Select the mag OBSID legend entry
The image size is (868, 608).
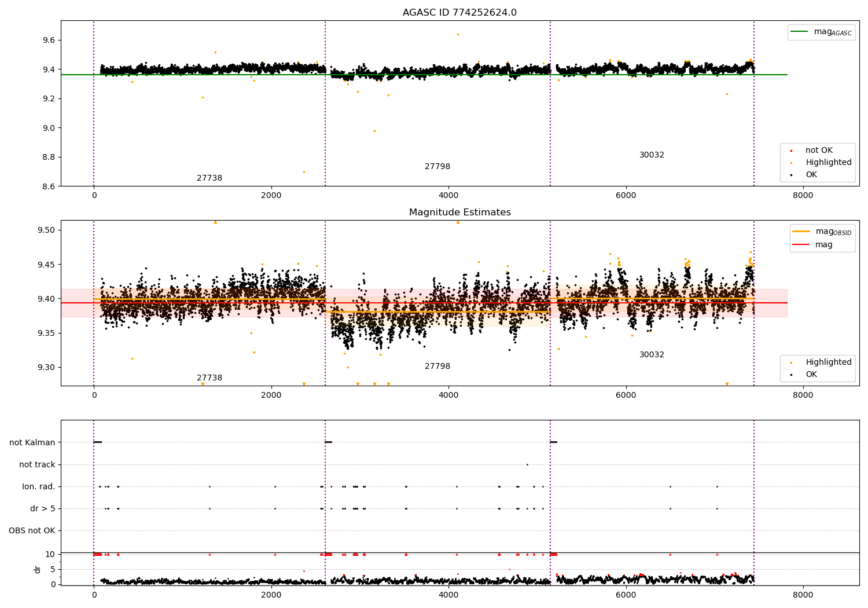tap(822, 232)
